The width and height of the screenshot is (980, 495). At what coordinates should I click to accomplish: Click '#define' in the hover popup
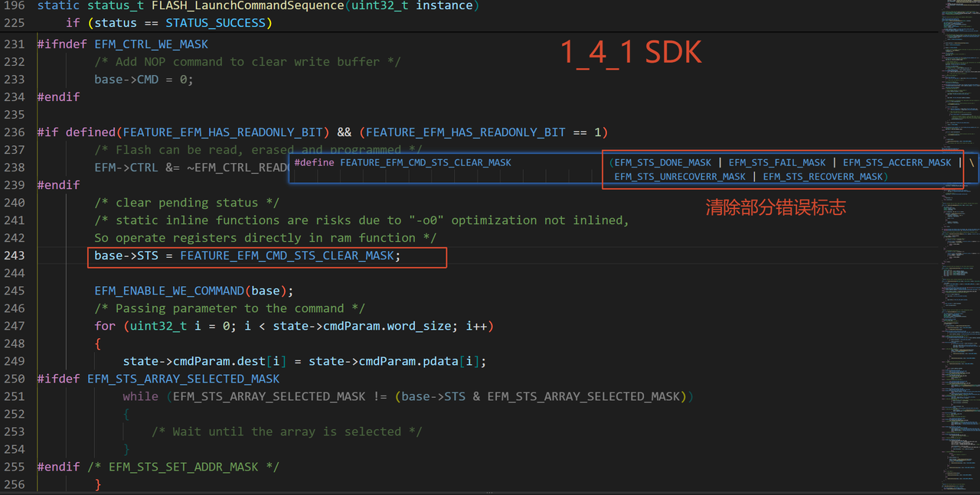click(315, 162)
